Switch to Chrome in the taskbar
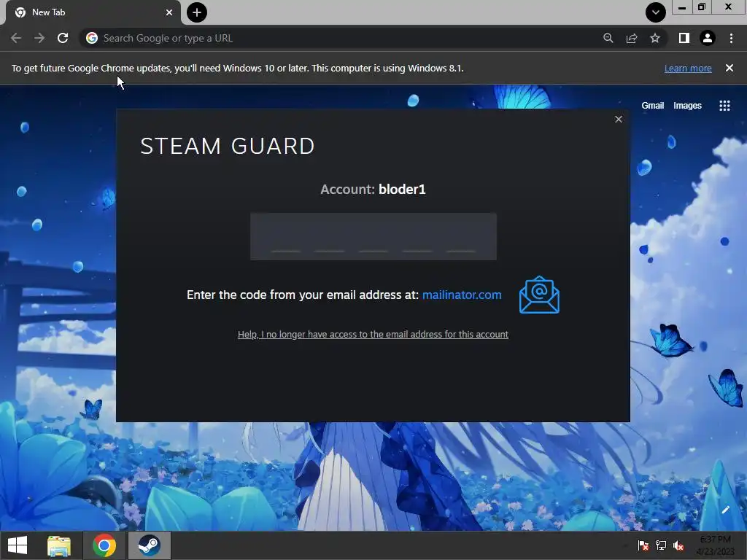Image resolution: width=747 pixels, height=560 pixels. click(104, 545)
